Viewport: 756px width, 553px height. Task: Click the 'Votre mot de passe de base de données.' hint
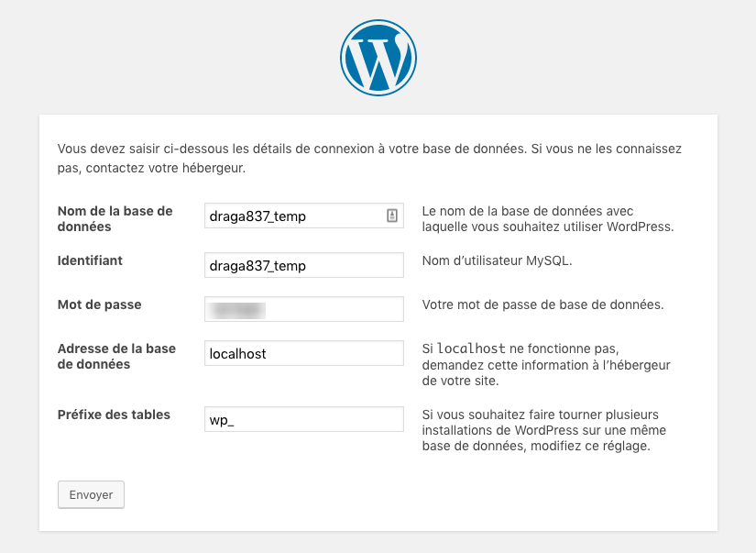tap(542, 304)
